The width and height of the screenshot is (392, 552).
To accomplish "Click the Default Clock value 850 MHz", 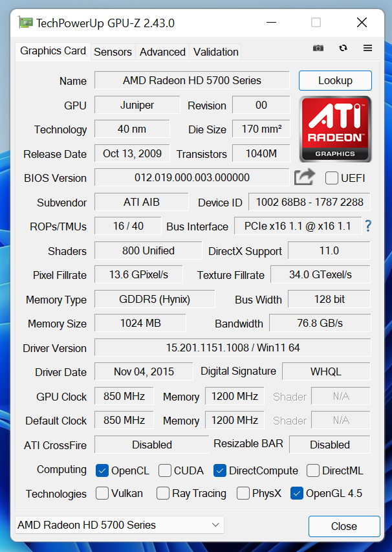I will click(124, 421).
